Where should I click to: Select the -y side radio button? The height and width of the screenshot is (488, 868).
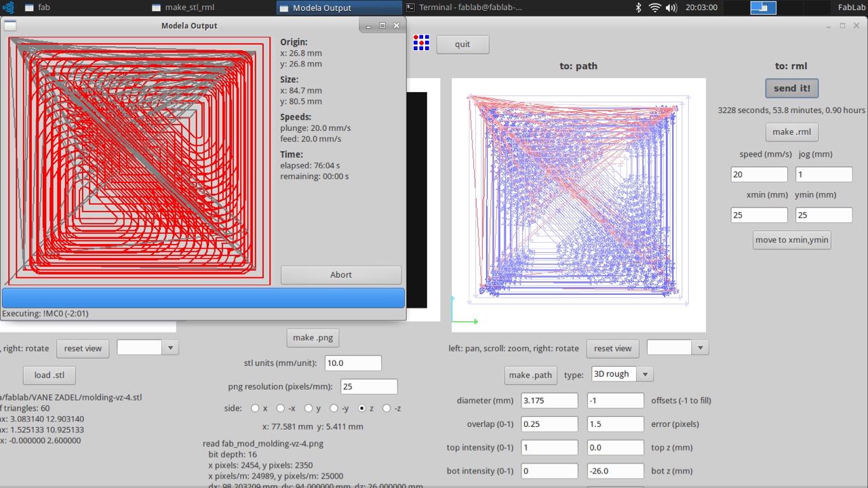(x=334, y=408)
